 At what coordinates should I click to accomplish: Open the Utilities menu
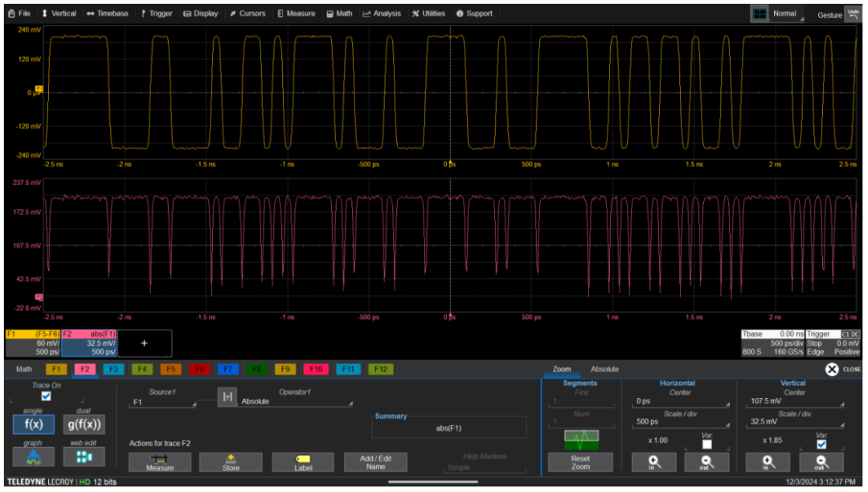click(428, 14)
